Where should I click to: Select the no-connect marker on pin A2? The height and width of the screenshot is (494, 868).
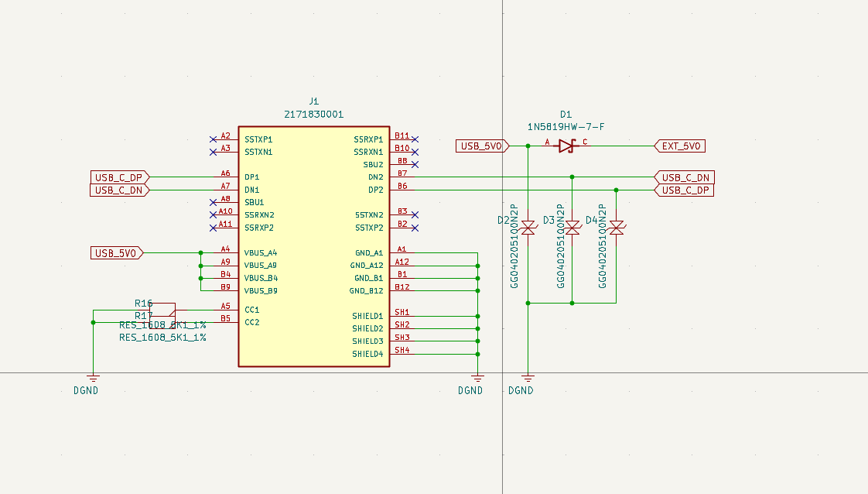tap(213, 139)
